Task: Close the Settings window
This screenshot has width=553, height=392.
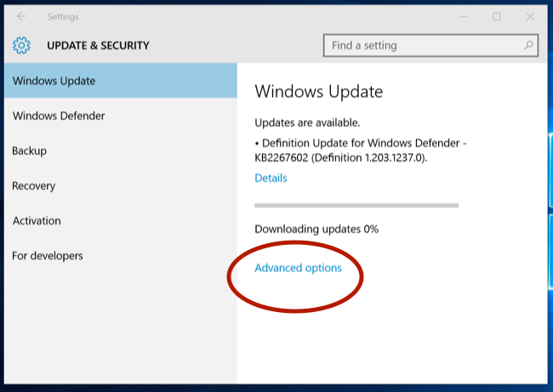Action: (531, 16)
